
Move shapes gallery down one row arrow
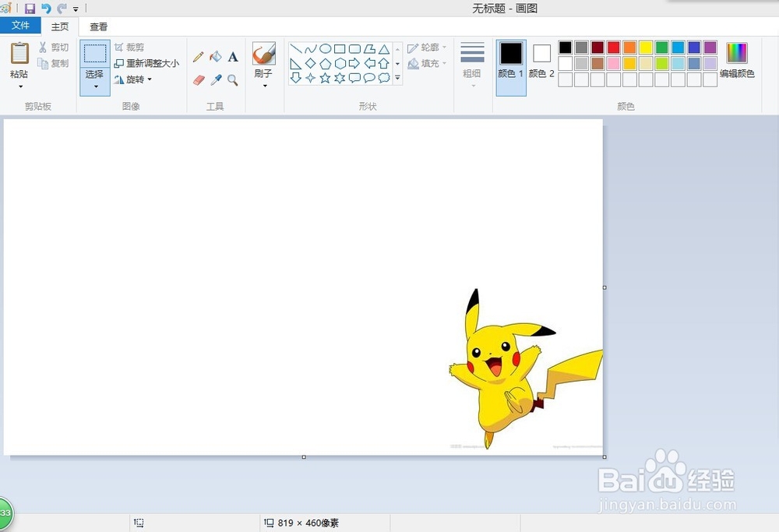(397, 64)
